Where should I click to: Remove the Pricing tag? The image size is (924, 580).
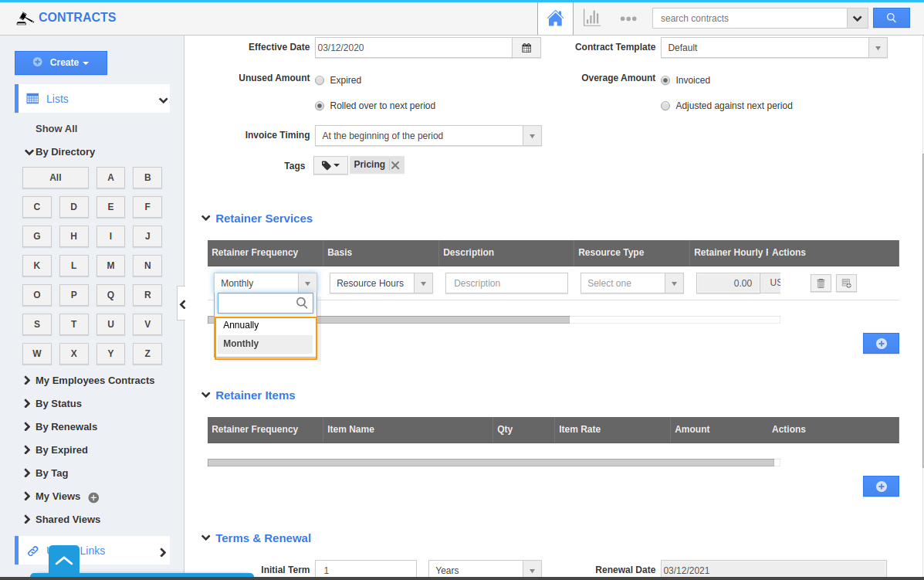(395, 165)
